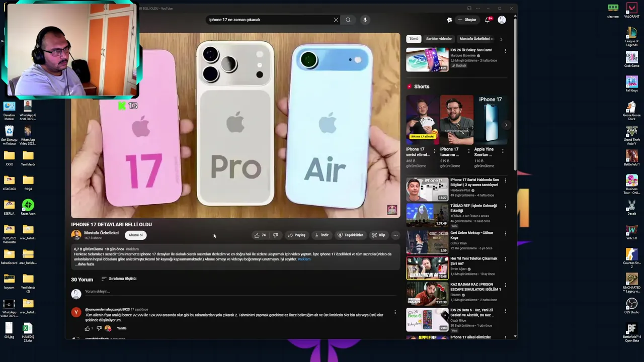644x362 pixels.
Task: Open the ESERUA desktop folder
Action: tap(9, 207)
